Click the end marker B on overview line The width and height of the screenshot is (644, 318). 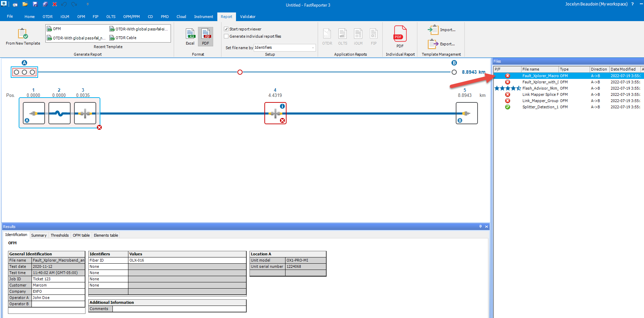(454, 72)
